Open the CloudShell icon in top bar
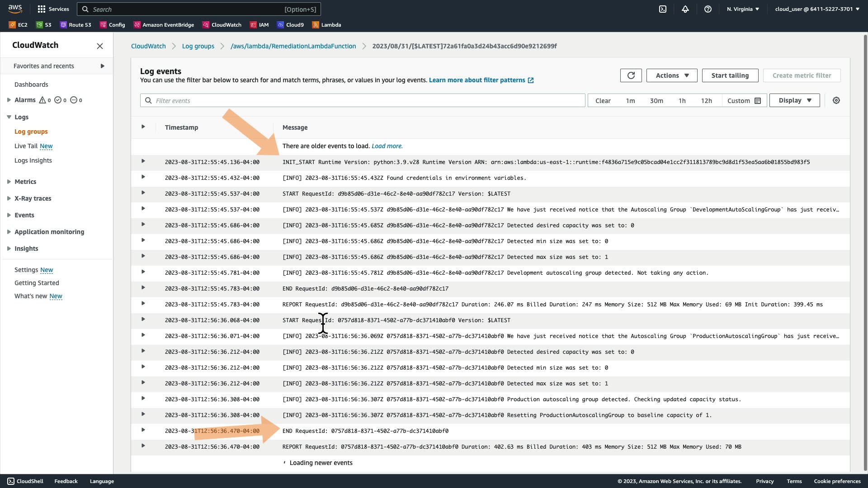Viewport: 868px width, 488px height. [x=663, y=9]
